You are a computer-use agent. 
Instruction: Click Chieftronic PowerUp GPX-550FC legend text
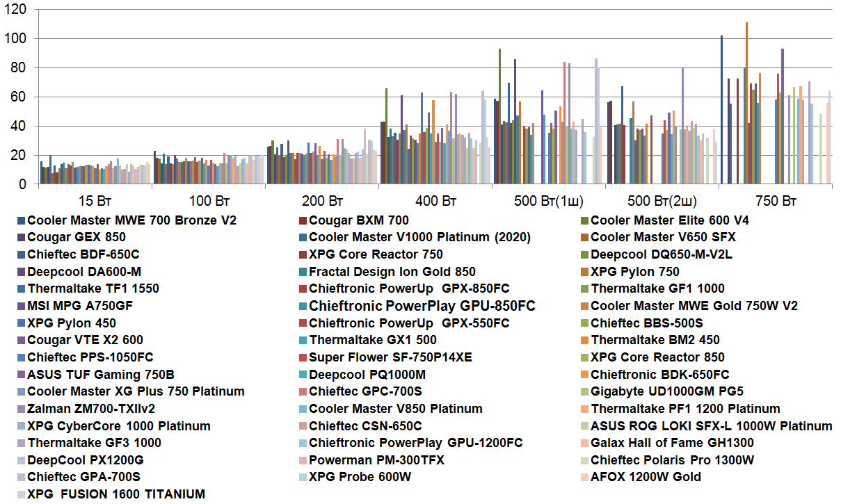[410, 323]
